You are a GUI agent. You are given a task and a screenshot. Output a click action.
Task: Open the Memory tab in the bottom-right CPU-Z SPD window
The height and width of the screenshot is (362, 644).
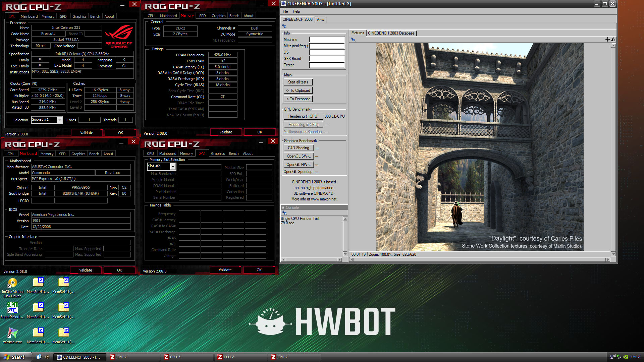click(186, 154)
